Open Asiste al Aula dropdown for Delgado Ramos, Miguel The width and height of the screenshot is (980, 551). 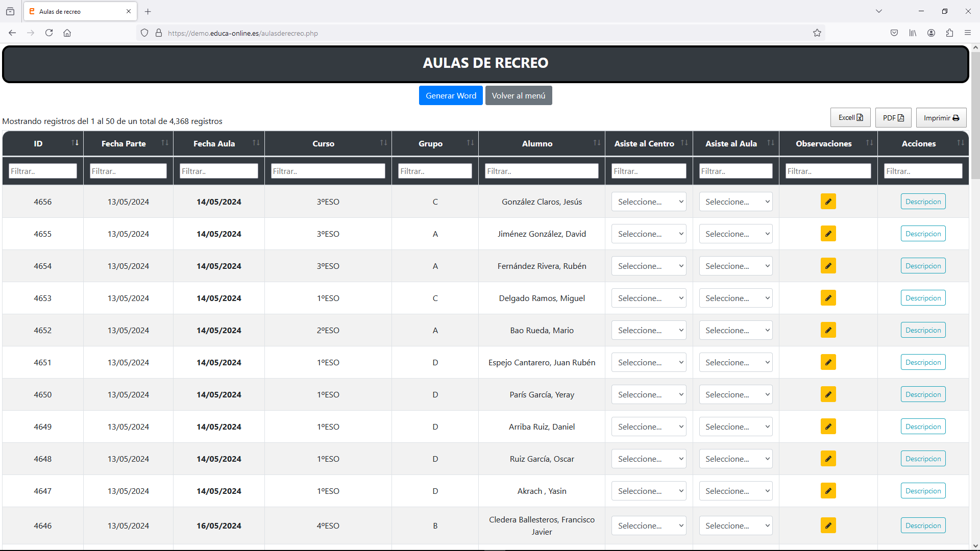pyautogui.click(x=736, y=298)
